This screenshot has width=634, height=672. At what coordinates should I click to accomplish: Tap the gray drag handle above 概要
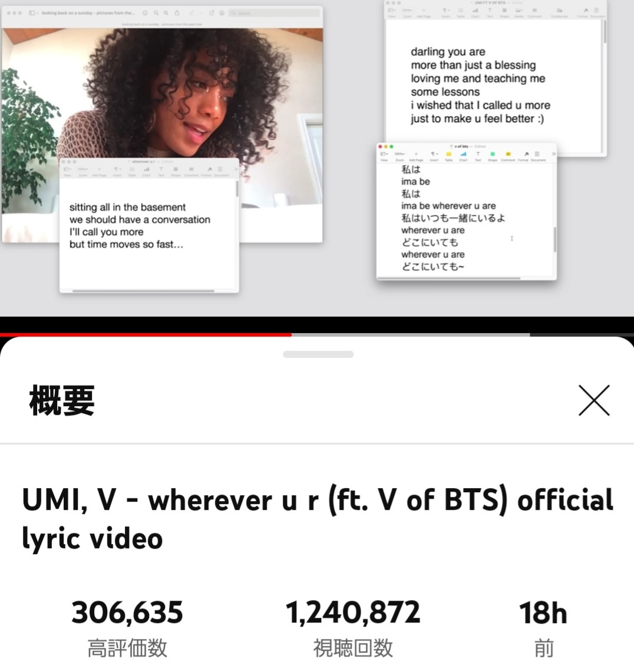click(x=318, y=354)
